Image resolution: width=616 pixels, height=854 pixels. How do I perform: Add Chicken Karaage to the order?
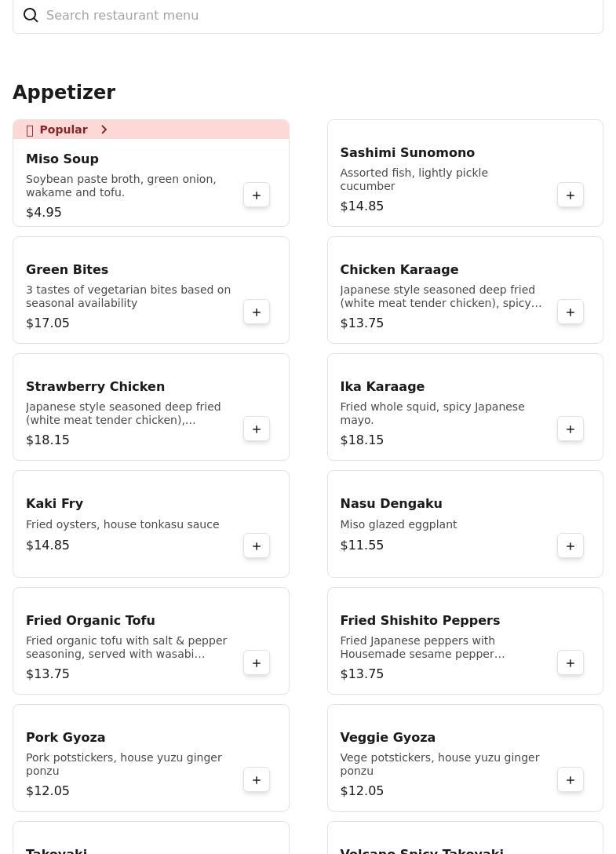pos(570,312)
